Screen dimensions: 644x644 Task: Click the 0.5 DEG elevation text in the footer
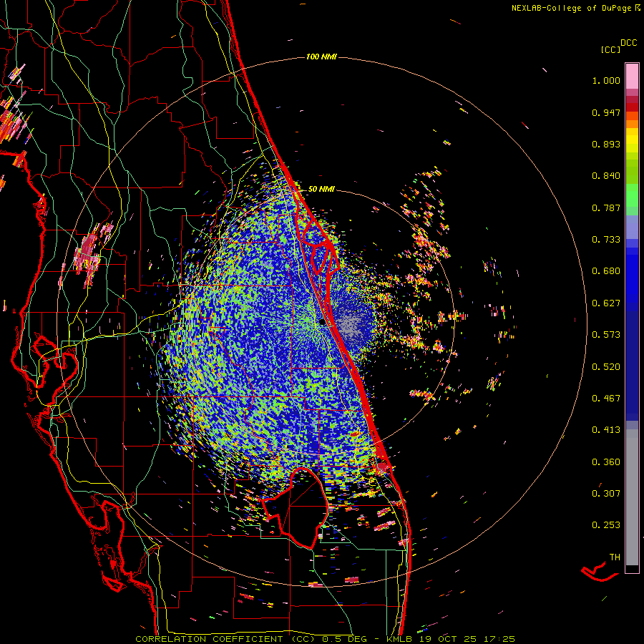(x=345, y=639)
